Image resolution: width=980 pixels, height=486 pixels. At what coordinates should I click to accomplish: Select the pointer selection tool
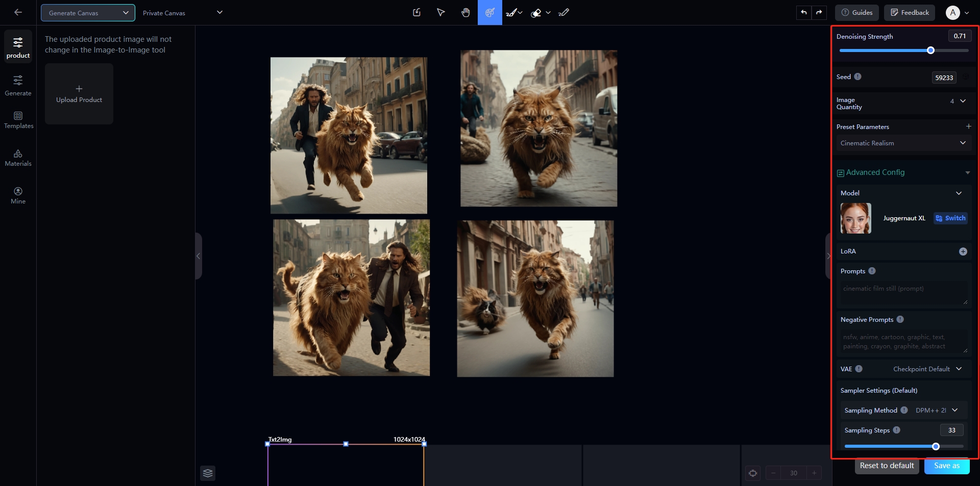[441, 13]
